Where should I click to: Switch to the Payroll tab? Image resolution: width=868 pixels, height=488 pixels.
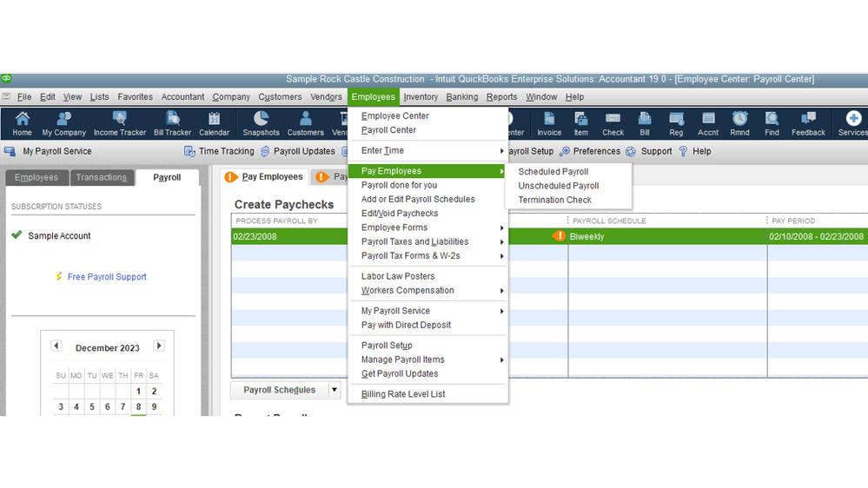tap(167, 178)
